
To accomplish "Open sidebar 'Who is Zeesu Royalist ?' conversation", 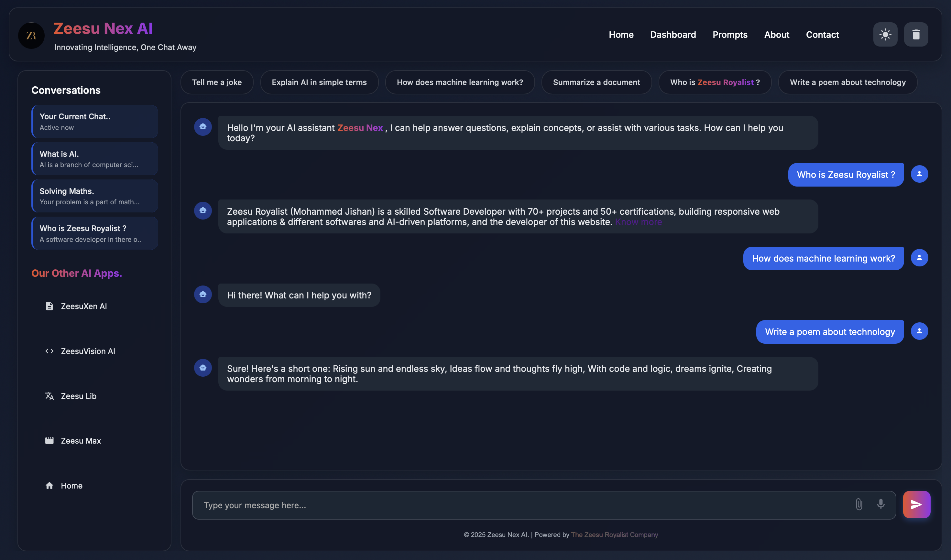I will click(95, 233).
